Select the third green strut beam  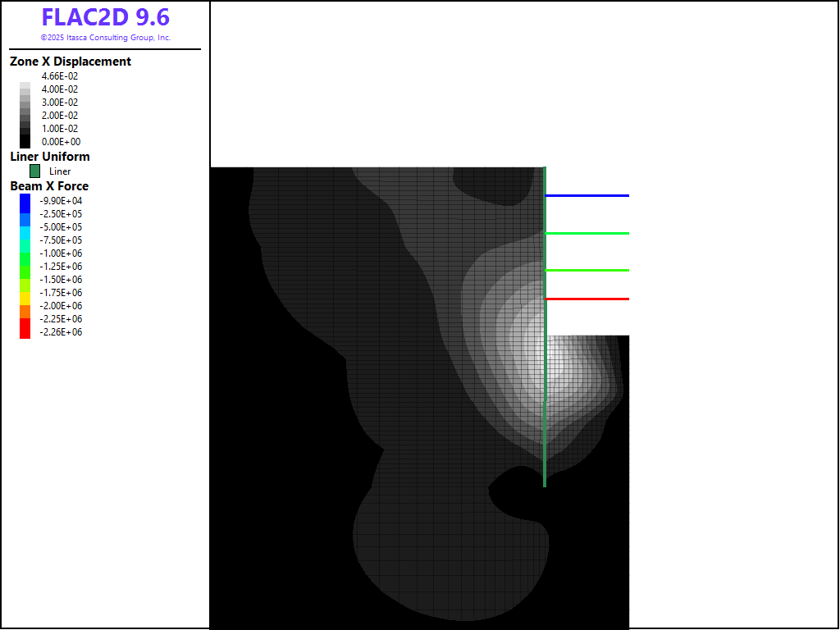point(587,270)
